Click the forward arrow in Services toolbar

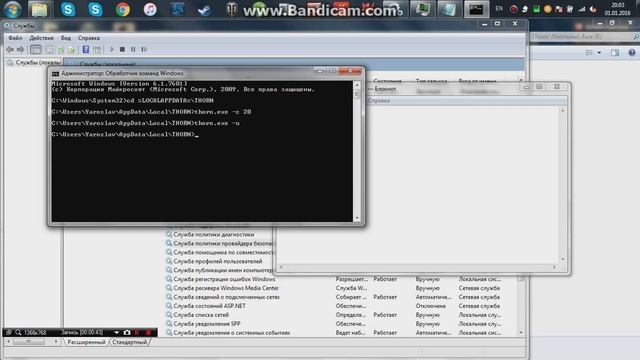(20, 49)
